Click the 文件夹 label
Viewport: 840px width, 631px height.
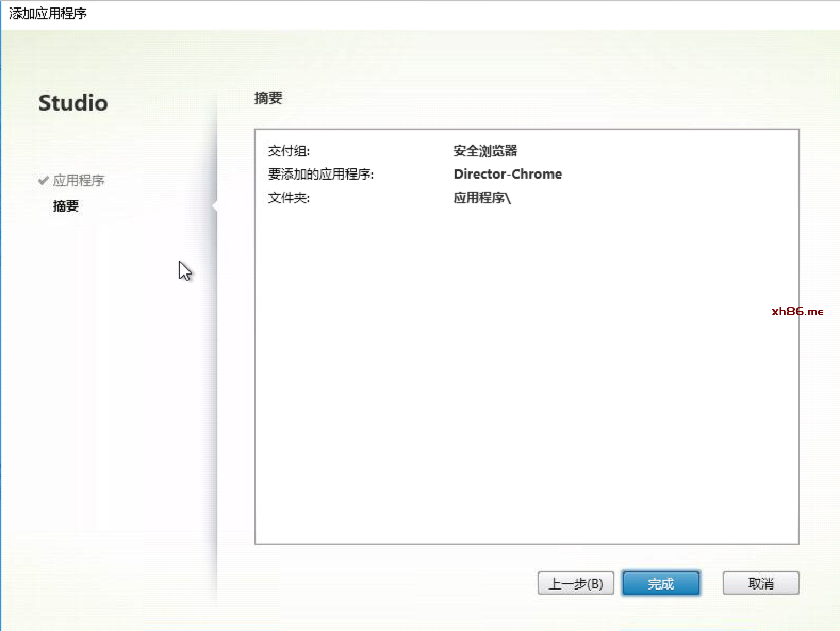point(289,198)
